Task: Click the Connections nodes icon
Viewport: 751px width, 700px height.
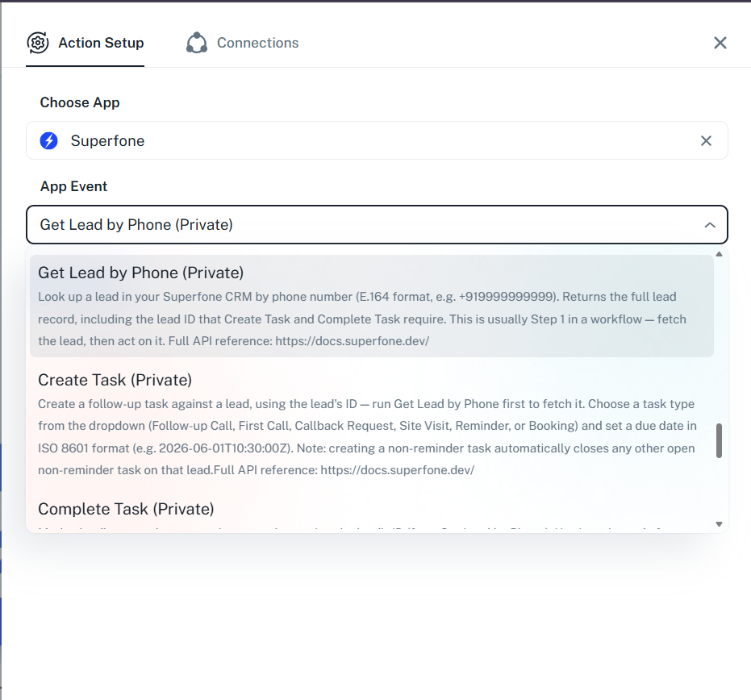Action: [197, 43]
